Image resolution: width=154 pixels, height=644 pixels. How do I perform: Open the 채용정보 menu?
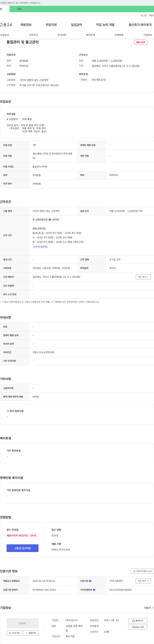click(26, 25)
